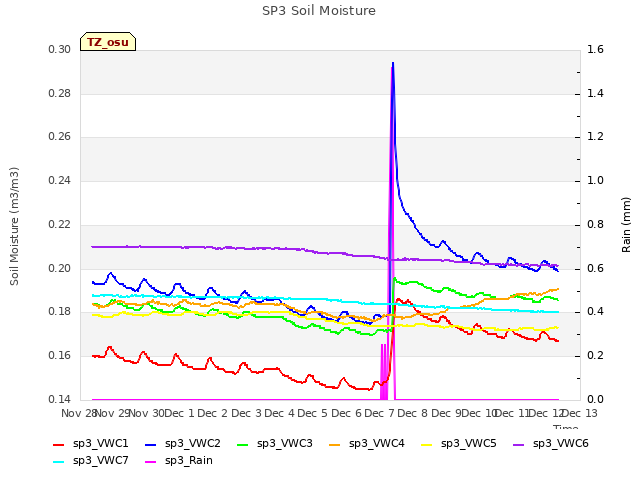Click the green swatch for sp3_VWC3
Screen dimensions: 640x480
click(243, 444)
